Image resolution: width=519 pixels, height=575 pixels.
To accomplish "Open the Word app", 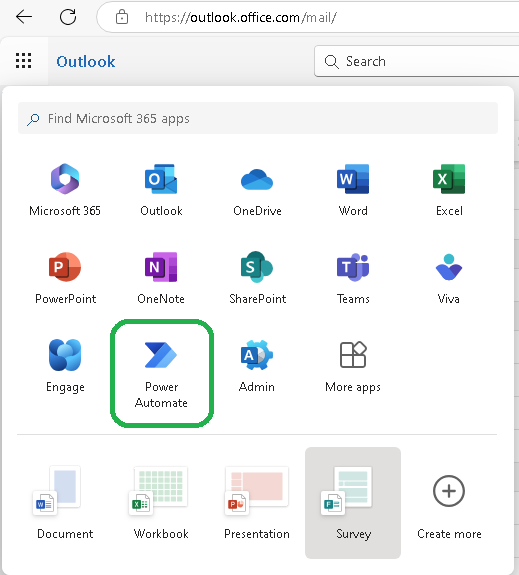I will tap(353, 190).
